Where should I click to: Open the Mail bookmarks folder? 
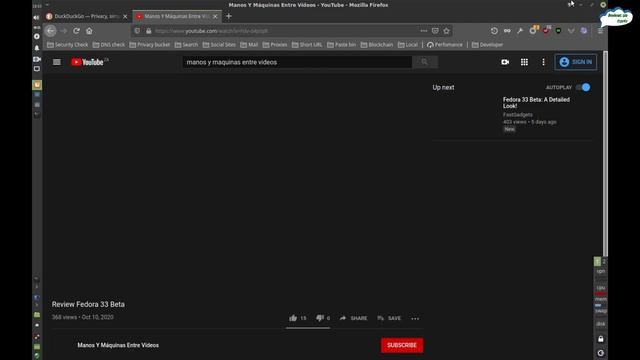coord(249,45)
